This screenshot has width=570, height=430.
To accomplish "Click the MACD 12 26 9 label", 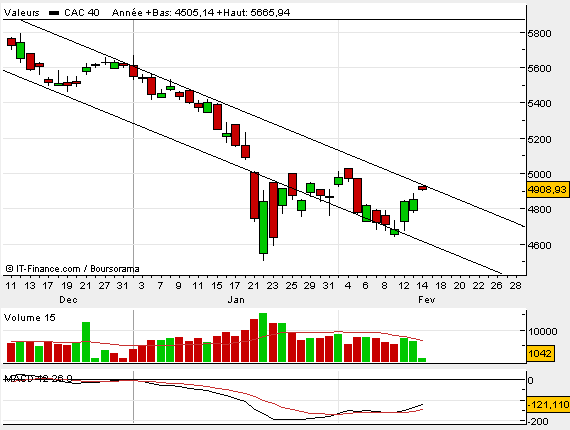I will click(x=38, y=379).
